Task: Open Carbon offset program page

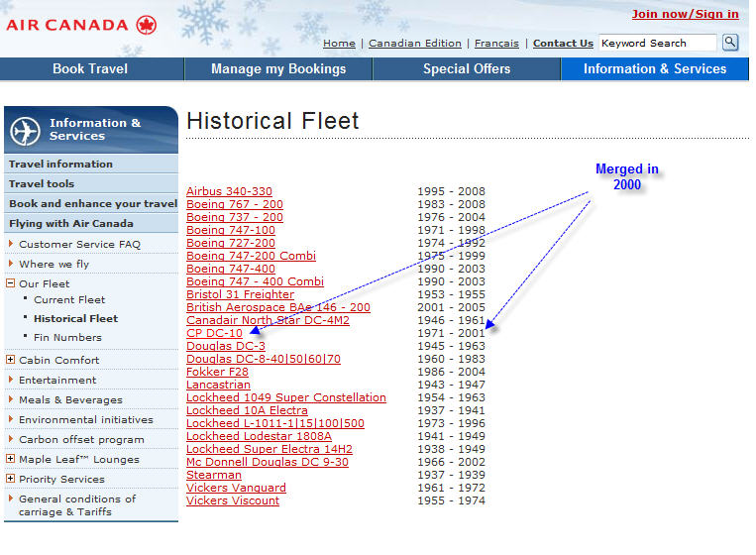Action: coord(81,439)
